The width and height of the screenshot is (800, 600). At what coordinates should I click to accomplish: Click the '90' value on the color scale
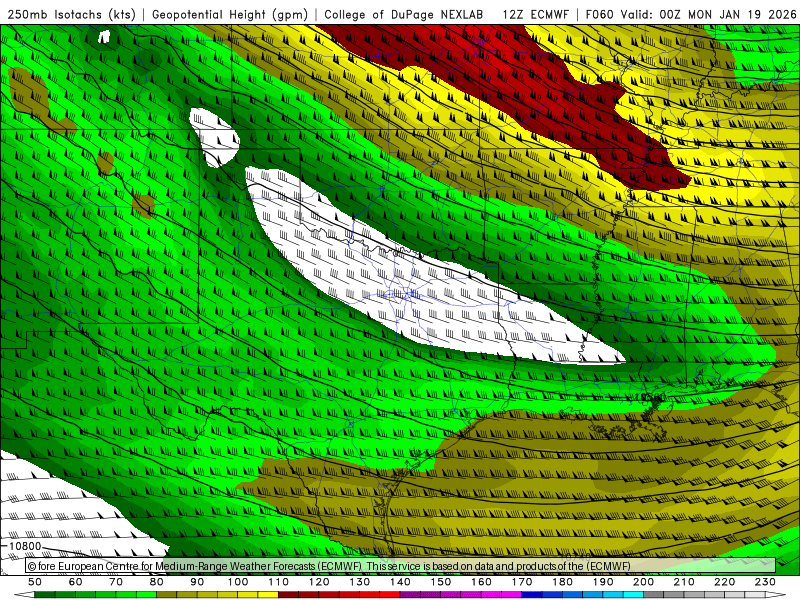click(x=197, y=582)
